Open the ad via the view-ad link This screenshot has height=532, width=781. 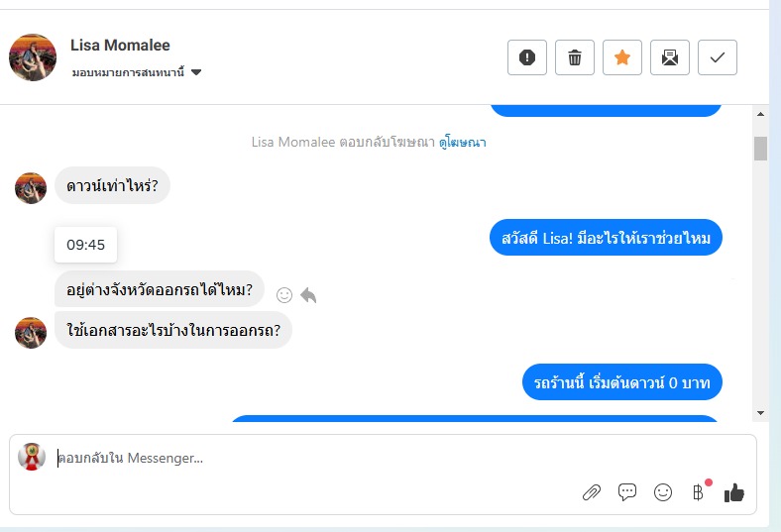(x=463, y=142)
